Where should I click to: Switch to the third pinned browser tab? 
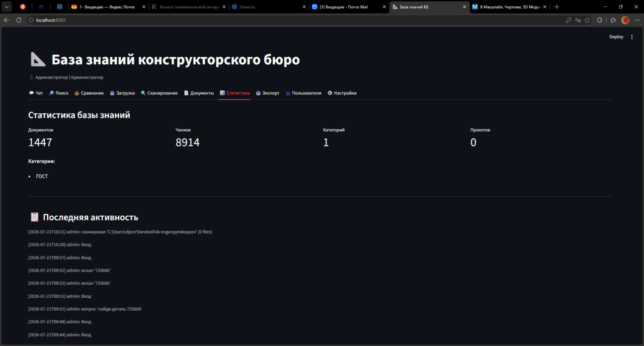pos(59,7)
